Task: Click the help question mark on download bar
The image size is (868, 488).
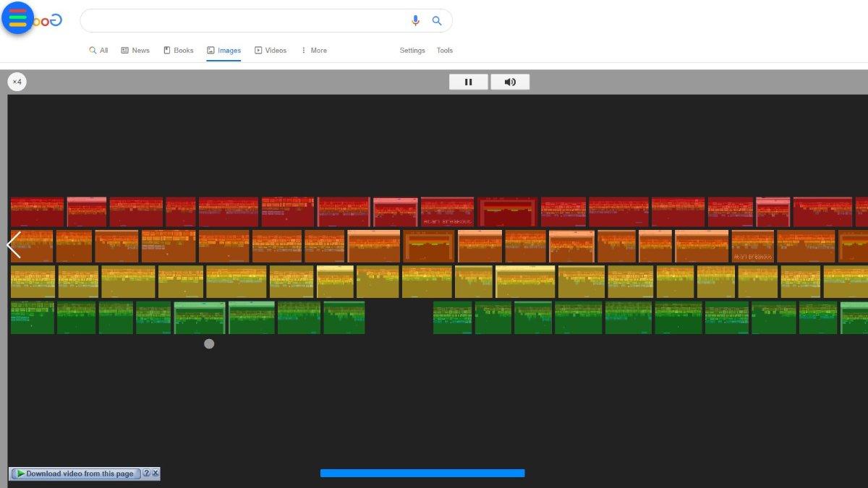Action: [x=146, y=474]
